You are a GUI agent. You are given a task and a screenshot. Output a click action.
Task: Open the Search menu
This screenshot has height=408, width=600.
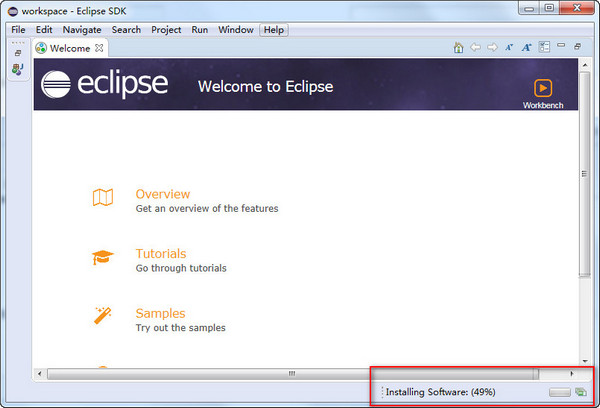click(x=126, y=29)
